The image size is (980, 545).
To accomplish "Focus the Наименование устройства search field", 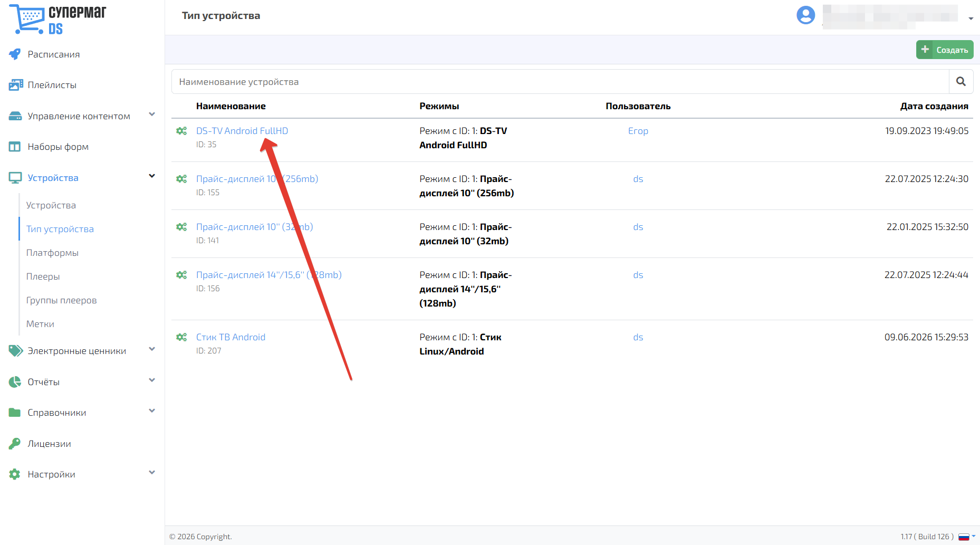I will coord(560,82).
